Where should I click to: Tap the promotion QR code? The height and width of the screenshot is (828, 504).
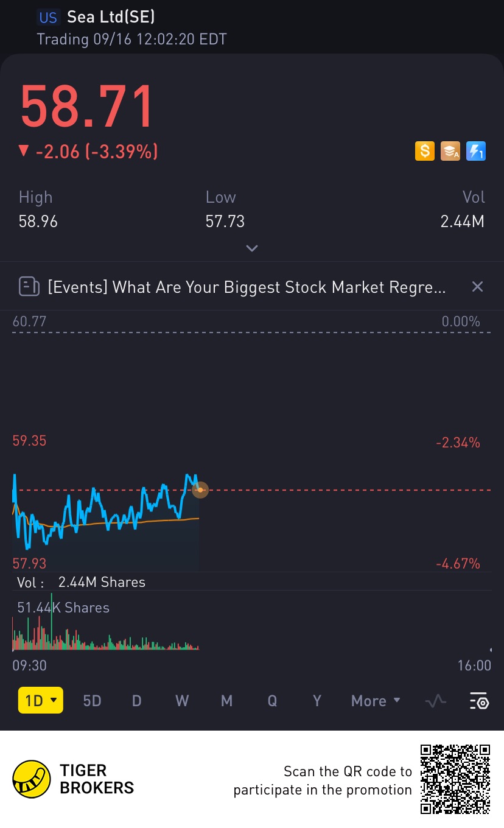455,779
